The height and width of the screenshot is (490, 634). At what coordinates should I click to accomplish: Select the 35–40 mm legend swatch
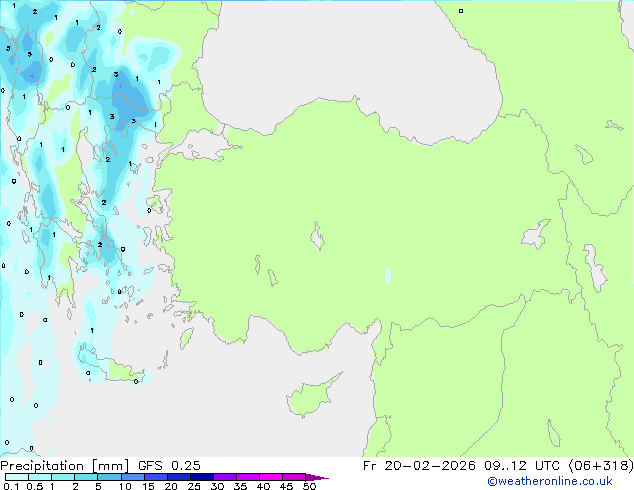coord(248,477)
